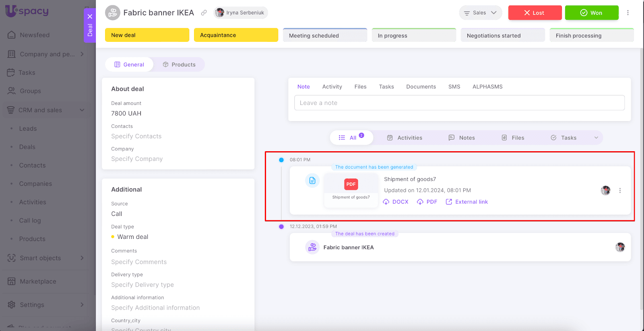Close the Deal side panel with X

click(x=90, y=16)
